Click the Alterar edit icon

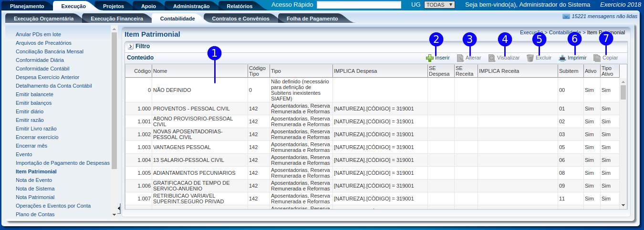click(x=460, y=58)
